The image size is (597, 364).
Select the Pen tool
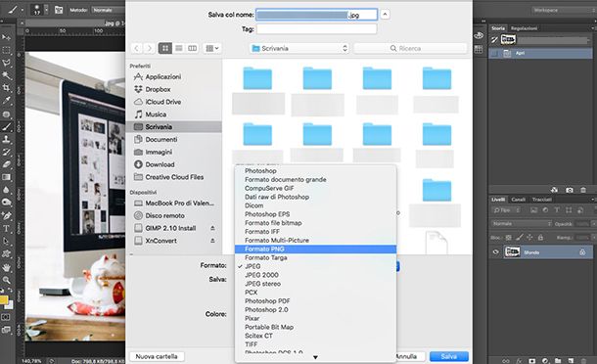pos(6,215)
